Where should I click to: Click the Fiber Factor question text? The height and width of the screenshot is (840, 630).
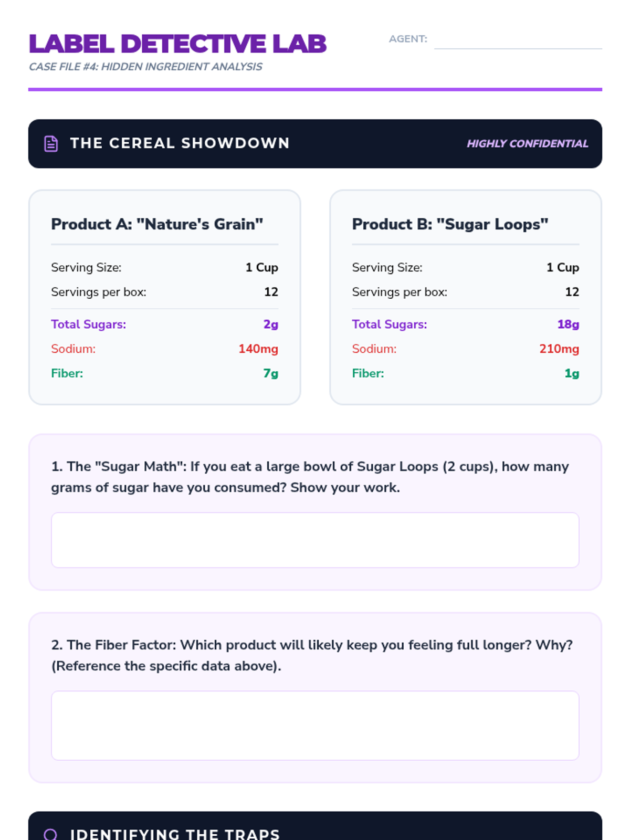click(312, 655)
